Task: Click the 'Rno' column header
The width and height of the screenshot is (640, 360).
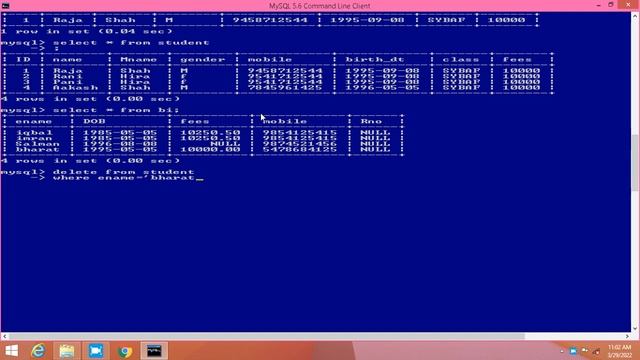Action: coord(371,122)
